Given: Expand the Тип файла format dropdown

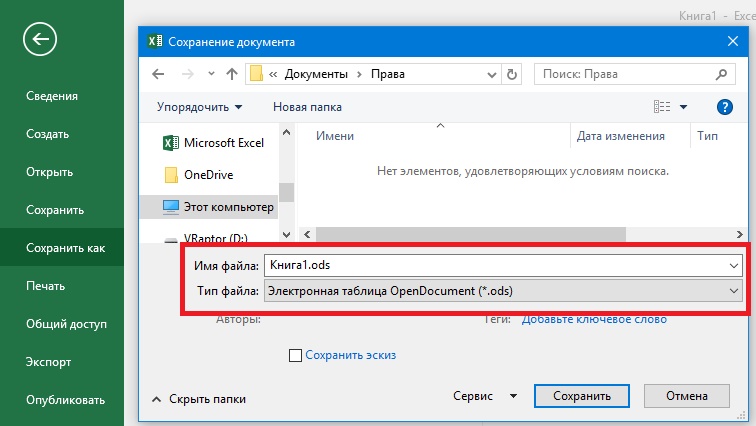Looking at the screenshot, I should pos(735,292).
